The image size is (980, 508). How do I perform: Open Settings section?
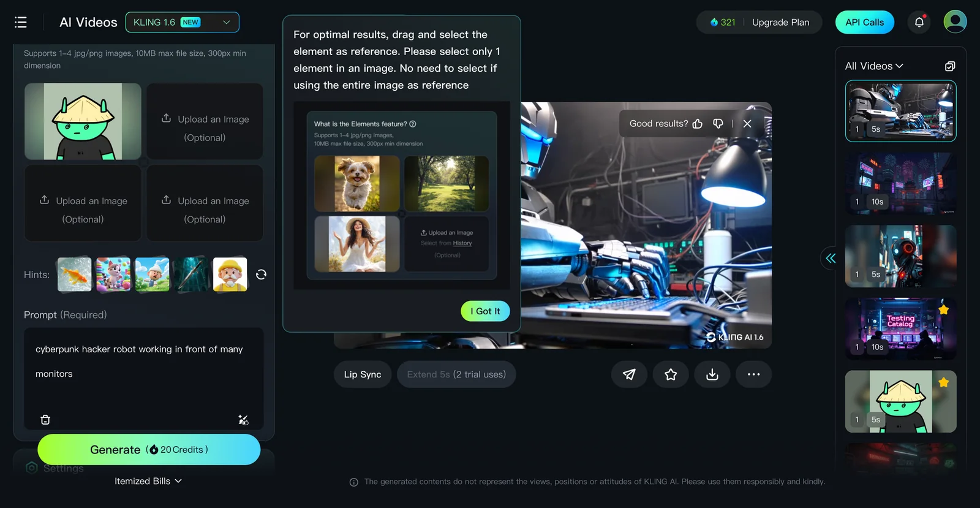point(55,468)
